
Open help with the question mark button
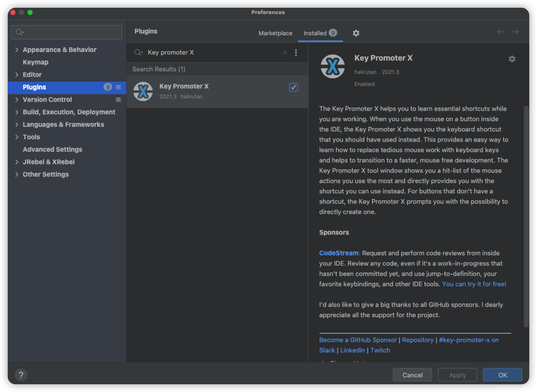pos(21,375)
